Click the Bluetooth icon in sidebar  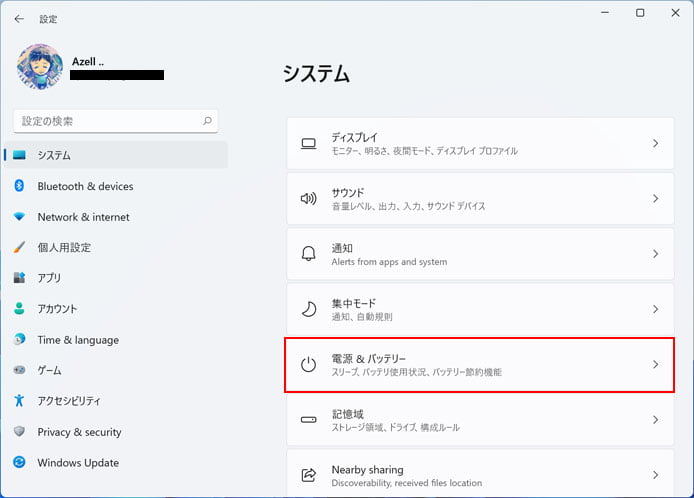(x=19, y=185)
